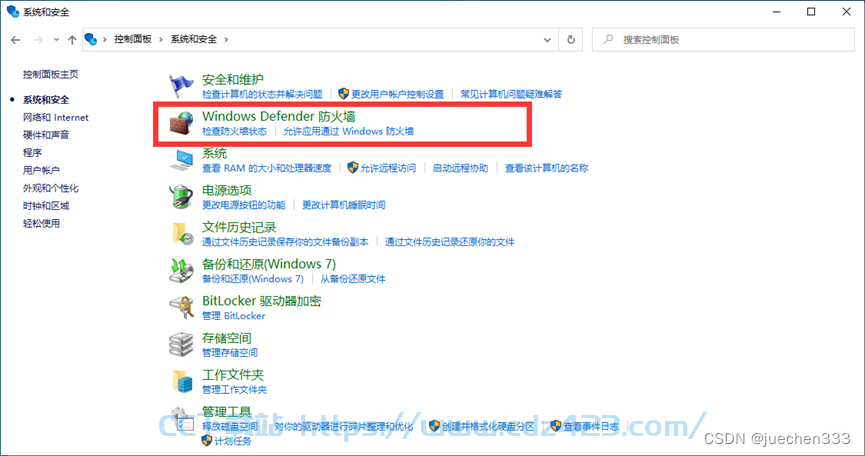Click the window title bar icon
The height and width of the screenshot is (456, 865).
tap(13, 12)
